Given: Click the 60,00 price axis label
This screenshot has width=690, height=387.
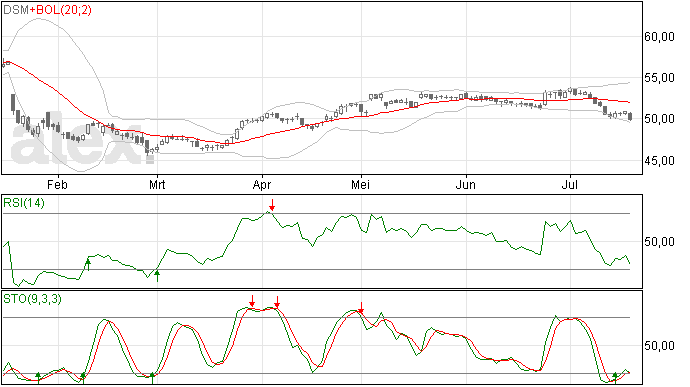Looking at the screenshot, I should pos(659,37).
